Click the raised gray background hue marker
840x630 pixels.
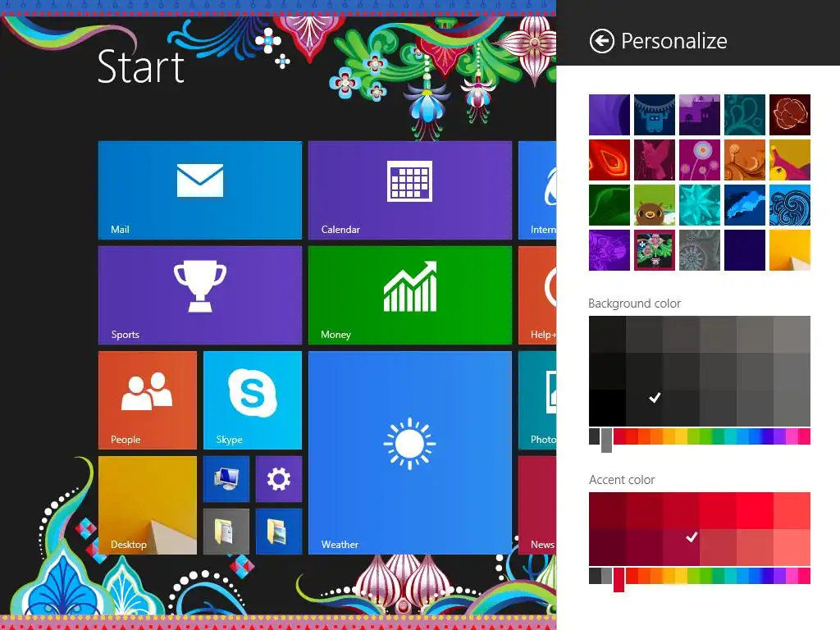(606, 441)
